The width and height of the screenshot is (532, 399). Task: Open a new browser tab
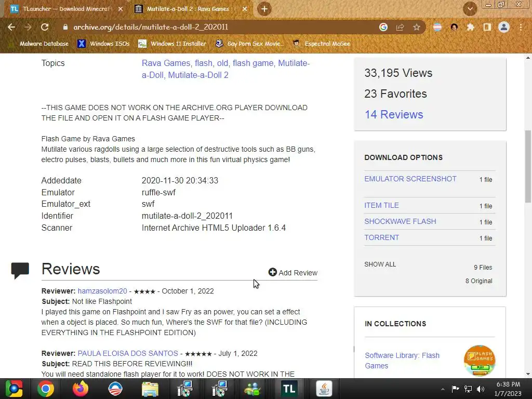point(264,9)
